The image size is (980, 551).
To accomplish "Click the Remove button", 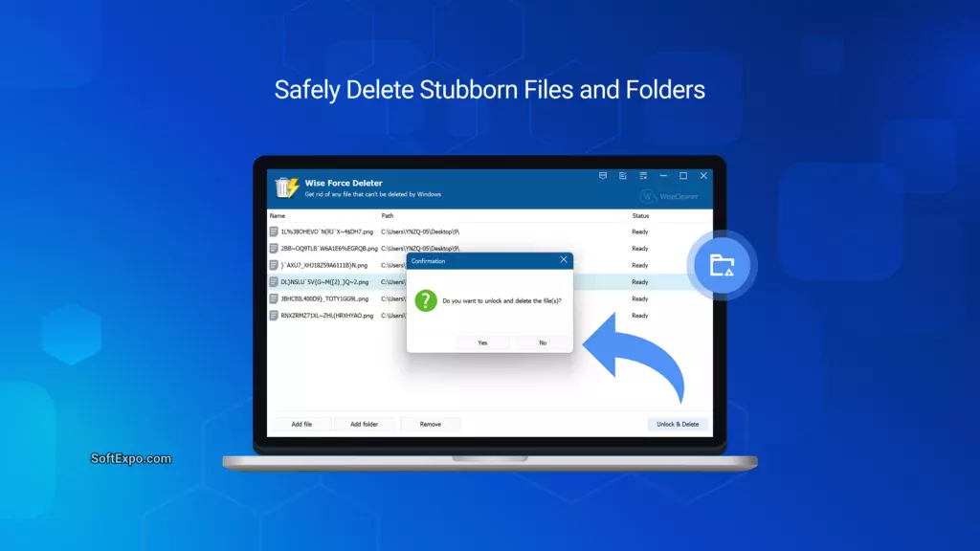I will 431,424.
